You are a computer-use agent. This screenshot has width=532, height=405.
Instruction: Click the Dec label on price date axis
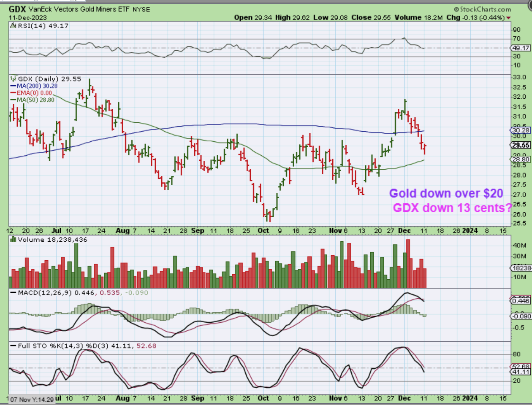pyautogui.click(x=404, y=230)
